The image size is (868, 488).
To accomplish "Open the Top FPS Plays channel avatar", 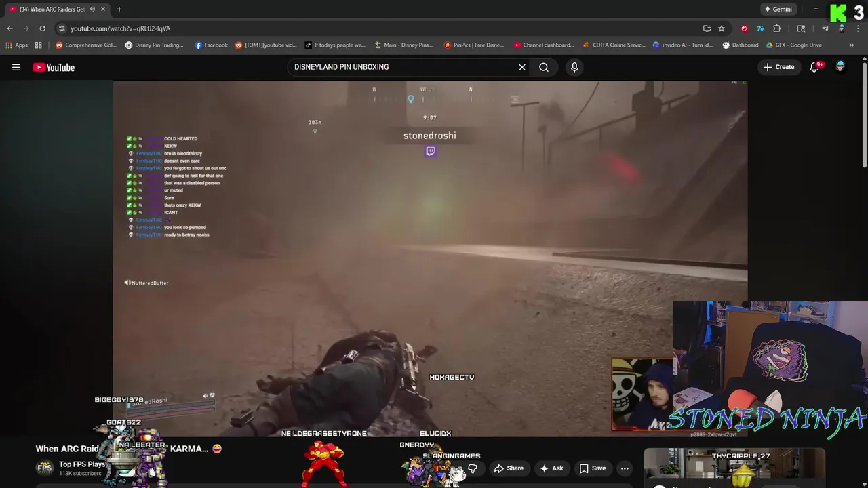I will tap(45, 468).
